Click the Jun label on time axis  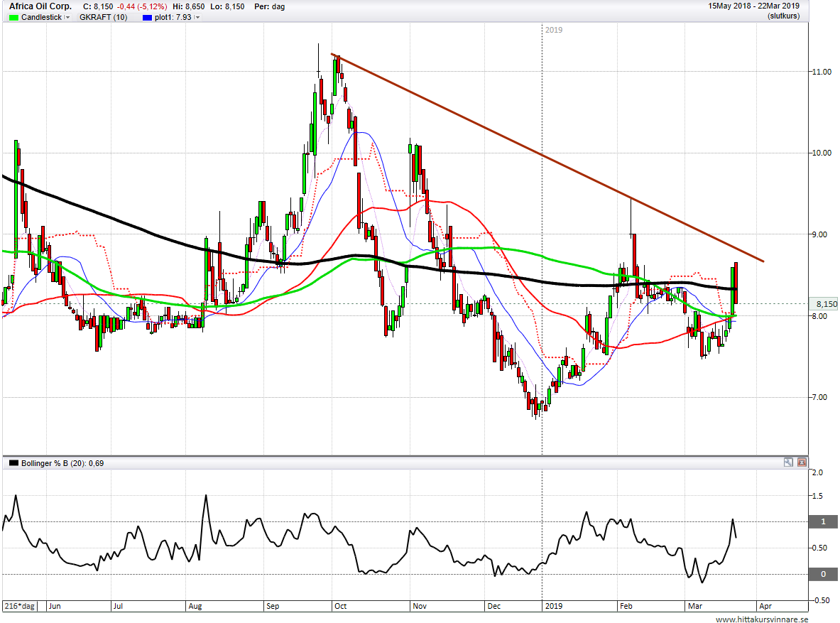[54, 606]
